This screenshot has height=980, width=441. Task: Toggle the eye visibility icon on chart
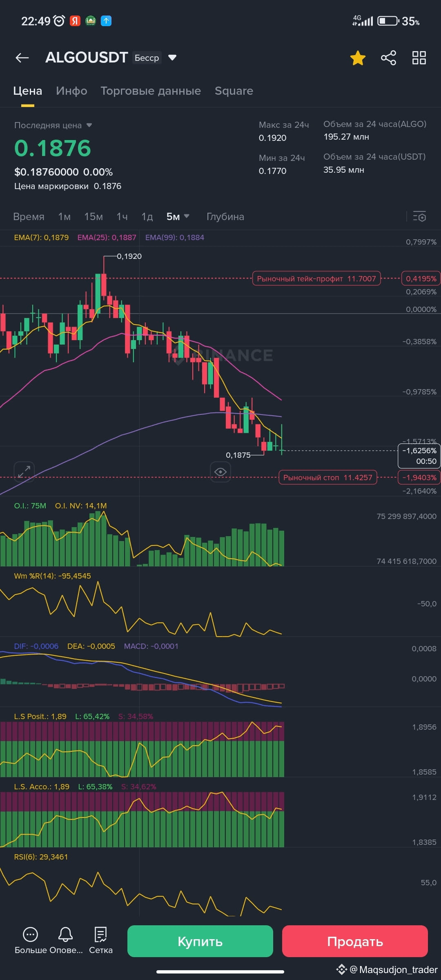pyautogui.click(x=220, y=472)
